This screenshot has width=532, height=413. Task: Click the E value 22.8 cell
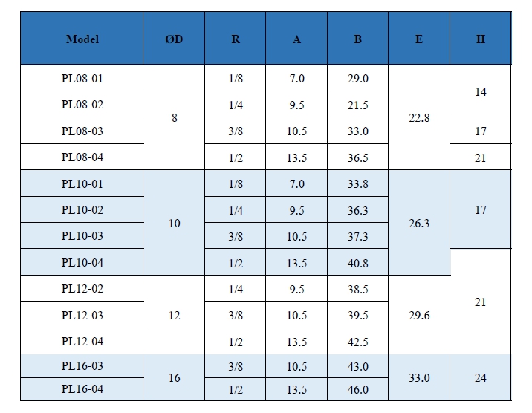(419, 117)
